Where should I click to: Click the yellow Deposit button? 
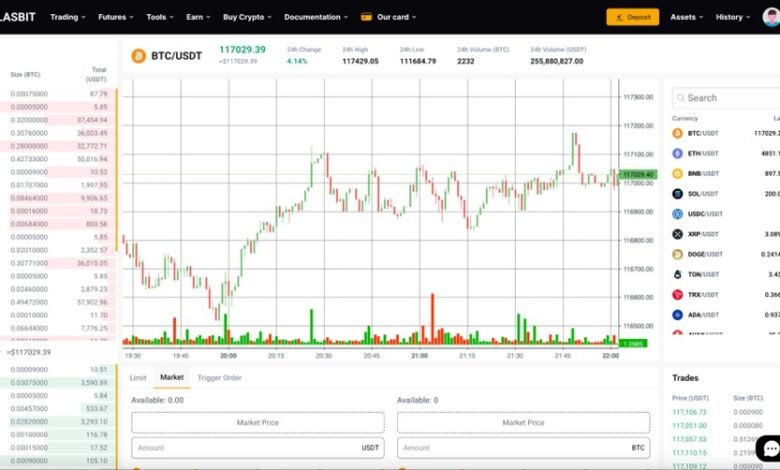click(x=633, y=17)
